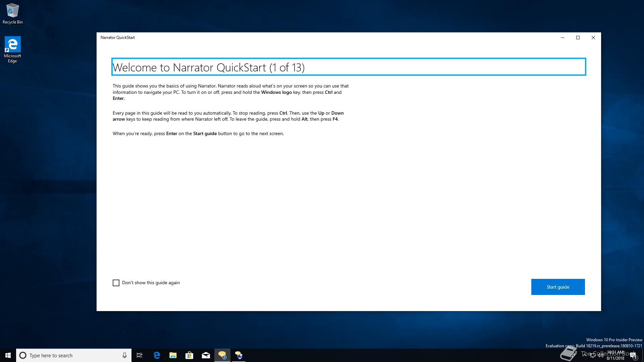
Task: Open the Microsoft Edge desktop shortcut
Action: (12, 50)
